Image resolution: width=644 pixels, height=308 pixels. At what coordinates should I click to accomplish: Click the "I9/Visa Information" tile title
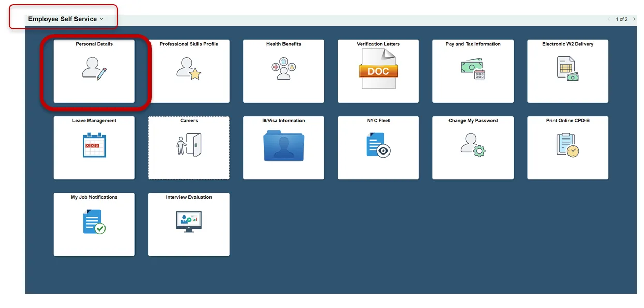pos(283,121)
